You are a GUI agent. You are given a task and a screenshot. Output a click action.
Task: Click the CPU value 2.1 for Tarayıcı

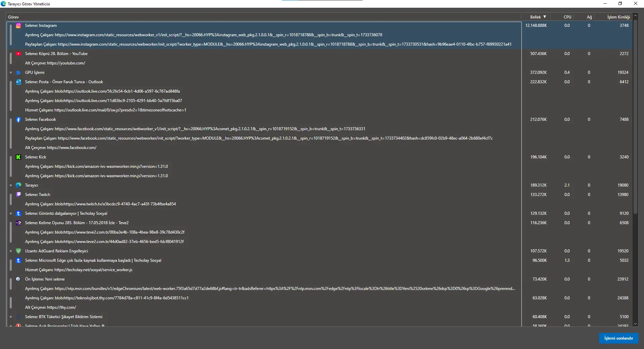click(567, 185)
